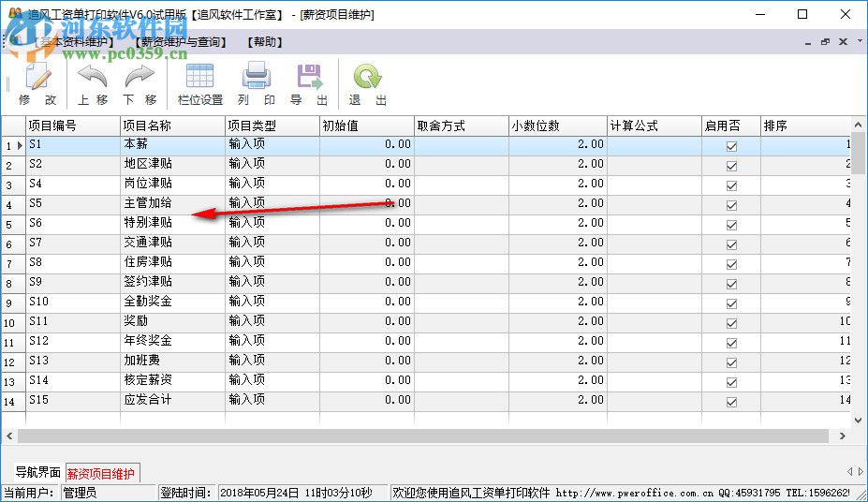
Task: Select the 应发合计 cell
Action: [172, 400]
